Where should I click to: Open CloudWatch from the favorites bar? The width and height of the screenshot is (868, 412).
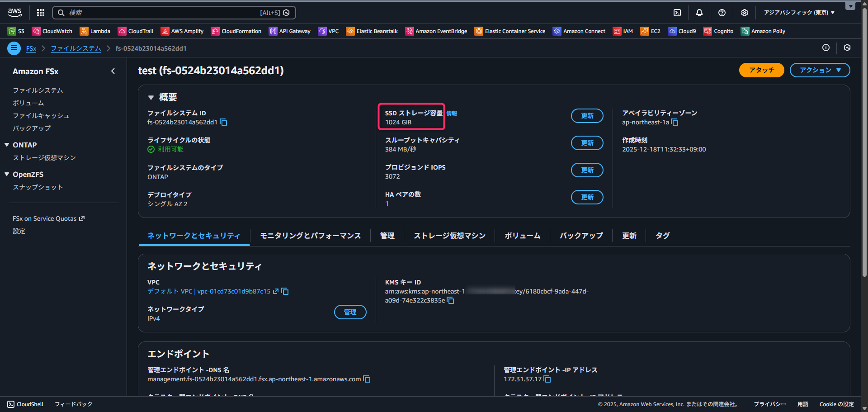point(52,31)
